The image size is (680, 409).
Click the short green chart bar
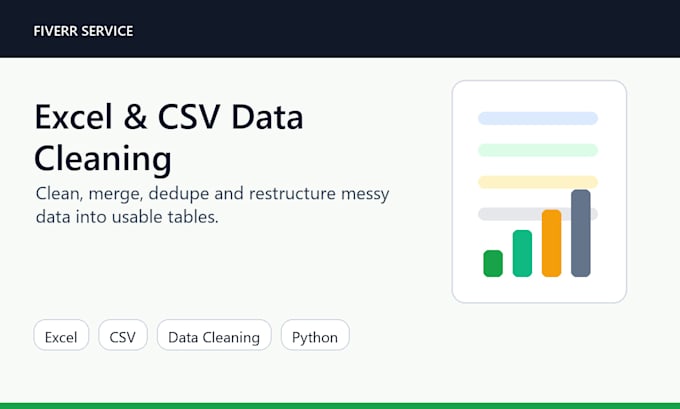[x=493, y=263]
